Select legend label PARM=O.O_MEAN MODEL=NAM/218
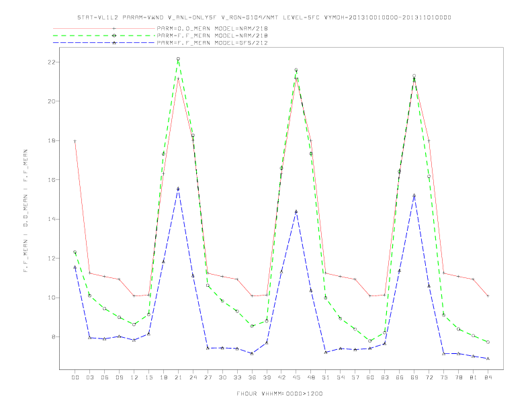Viewport: 532px width, 411px height. coord(212,28)
